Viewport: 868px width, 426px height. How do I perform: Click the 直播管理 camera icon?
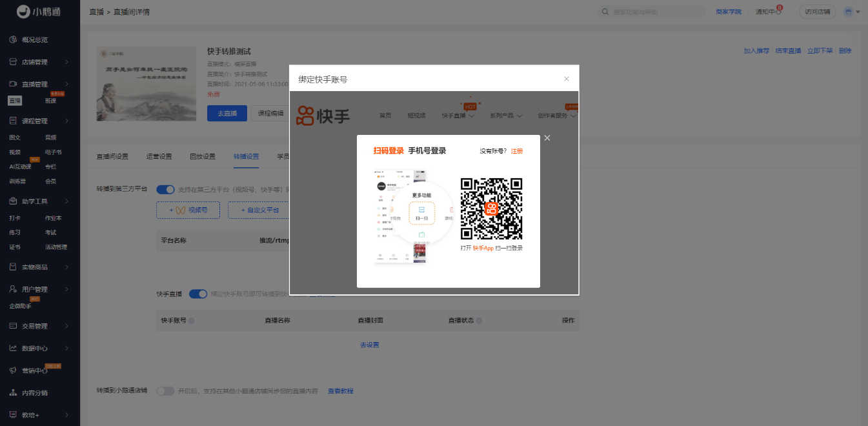click(13, 84)
